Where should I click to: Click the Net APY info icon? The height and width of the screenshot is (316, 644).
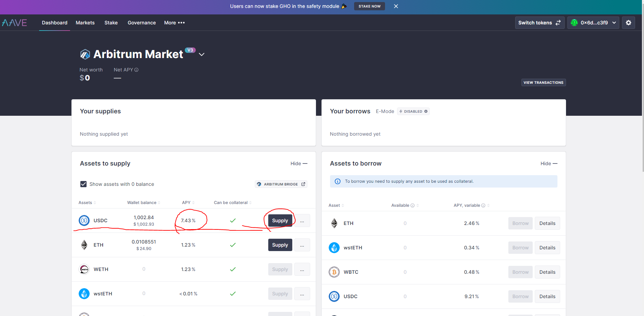pyautogui.click(x=136, y=70)
